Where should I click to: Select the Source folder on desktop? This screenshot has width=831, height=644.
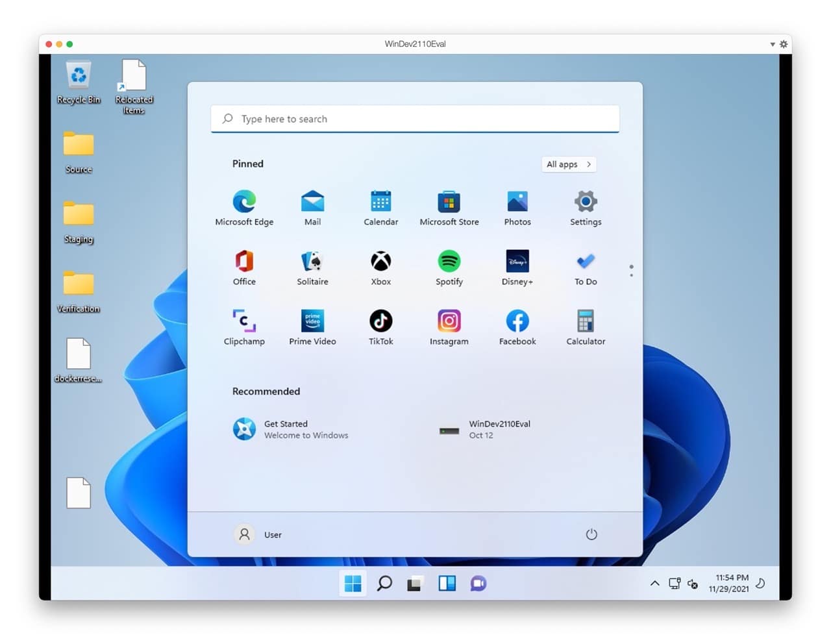click(x=79, y=153)
